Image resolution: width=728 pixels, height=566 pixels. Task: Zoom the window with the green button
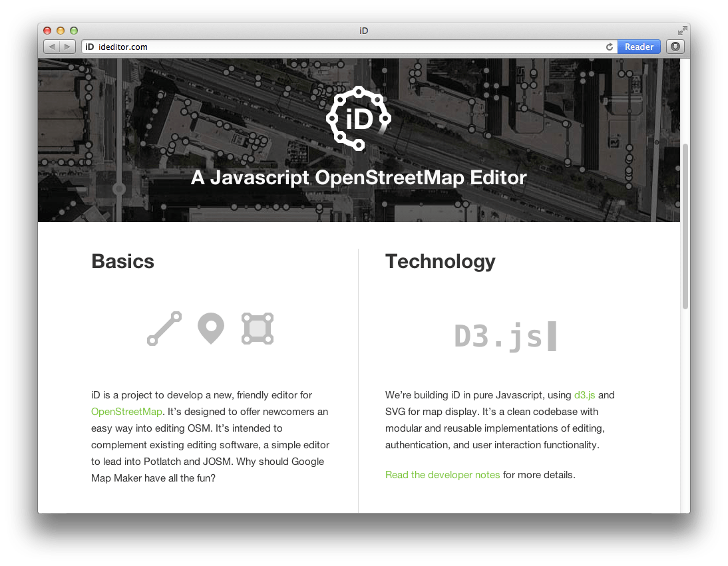74,31
